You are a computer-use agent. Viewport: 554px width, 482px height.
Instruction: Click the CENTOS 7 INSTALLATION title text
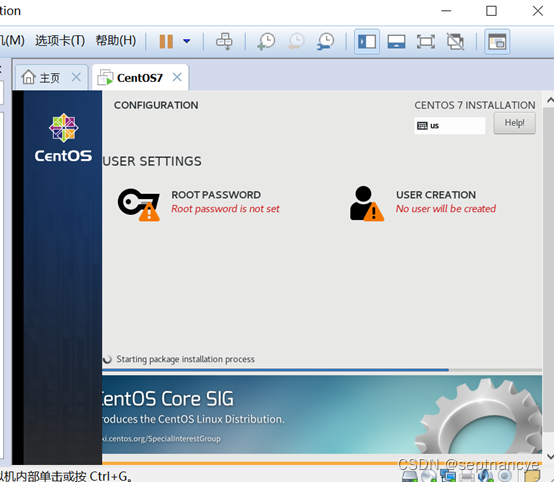pos(475,105)
